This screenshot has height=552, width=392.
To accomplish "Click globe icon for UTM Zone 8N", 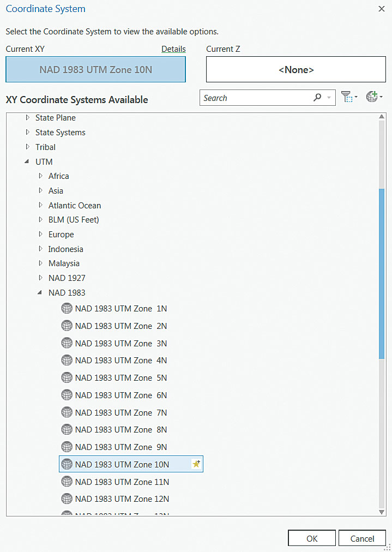I will pos(67,429).
